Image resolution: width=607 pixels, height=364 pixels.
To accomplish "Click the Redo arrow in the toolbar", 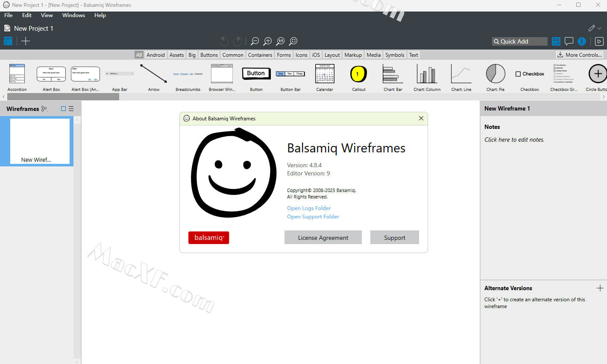I will coord(238,41).
